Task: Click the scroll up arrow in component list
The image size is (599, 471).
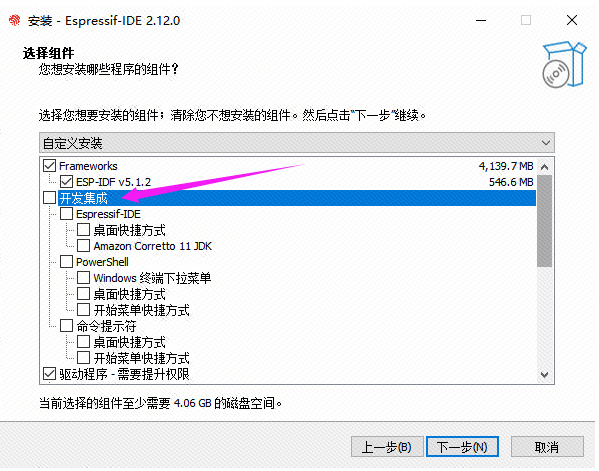Action: click(x=545, y=167)
